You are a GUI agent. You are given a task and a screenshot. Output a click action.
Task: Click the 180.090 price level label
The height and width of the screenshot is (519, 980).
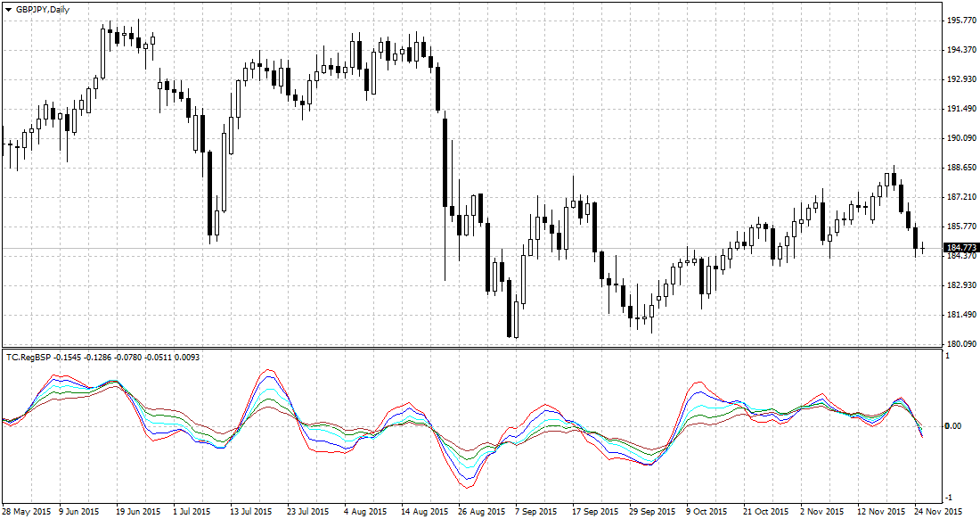tap(961, 344)
